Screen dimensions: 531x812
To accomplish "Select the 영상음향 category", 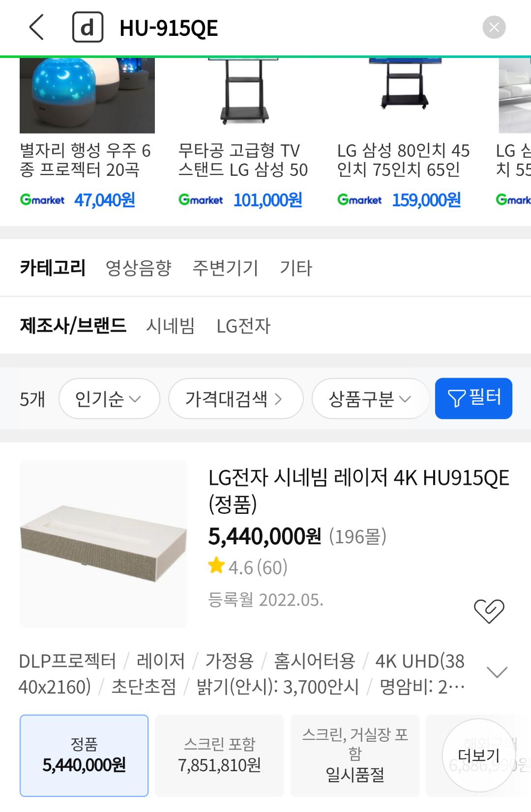I will [x=139, y=268].
